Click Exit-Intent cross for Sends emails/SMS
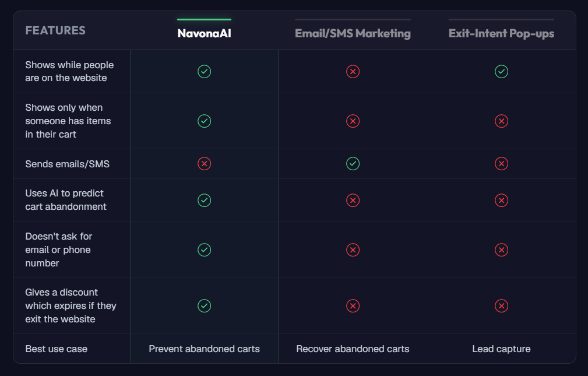Screen dimensions: 588x376 click(x=501, y=164)
